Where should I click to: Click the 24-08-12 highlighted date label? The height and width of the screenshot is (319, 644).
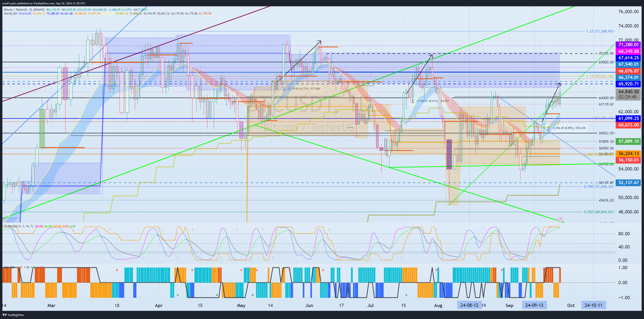click(469, 305)
